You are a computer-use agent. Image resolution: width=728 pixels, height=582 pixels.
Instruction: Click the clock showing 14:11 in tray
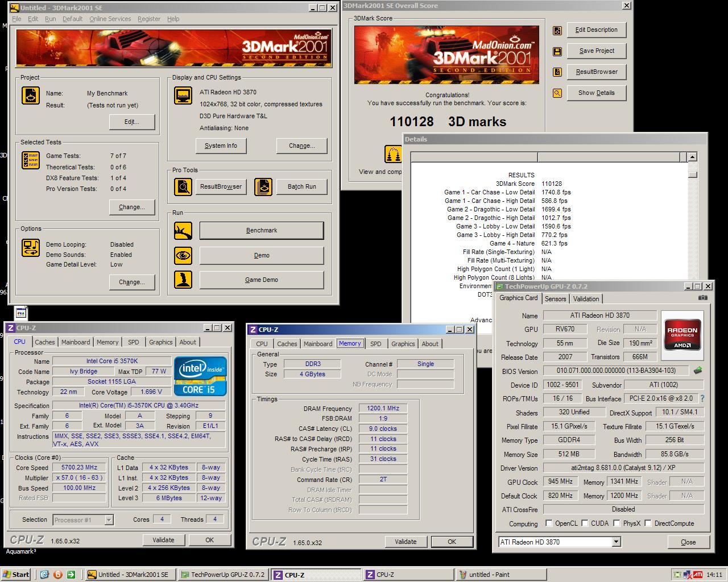(x=714, y=575)
